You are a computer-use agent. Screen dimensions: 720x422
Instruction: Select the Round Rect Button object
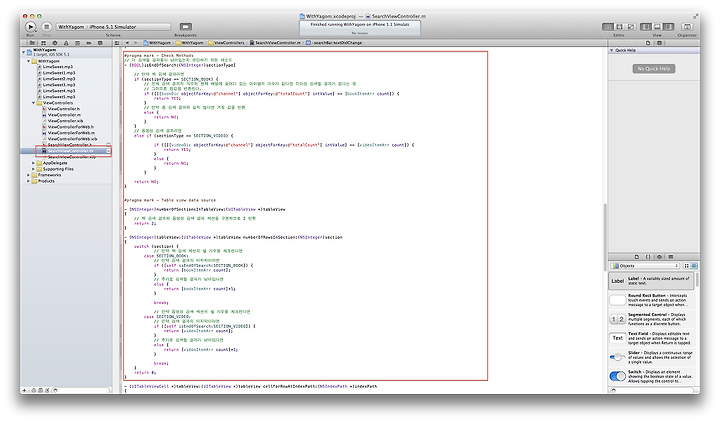(652, 300)
